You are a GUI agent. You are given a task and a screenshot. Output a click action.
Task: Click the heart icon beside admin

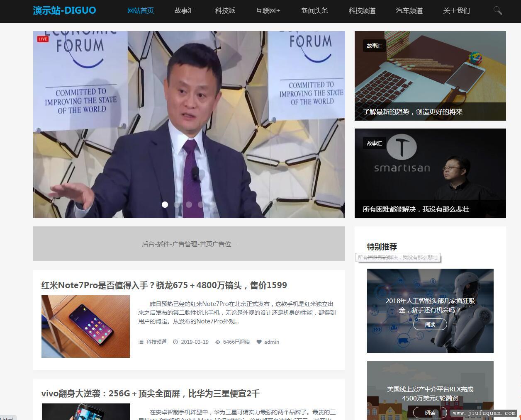point(259,342)
